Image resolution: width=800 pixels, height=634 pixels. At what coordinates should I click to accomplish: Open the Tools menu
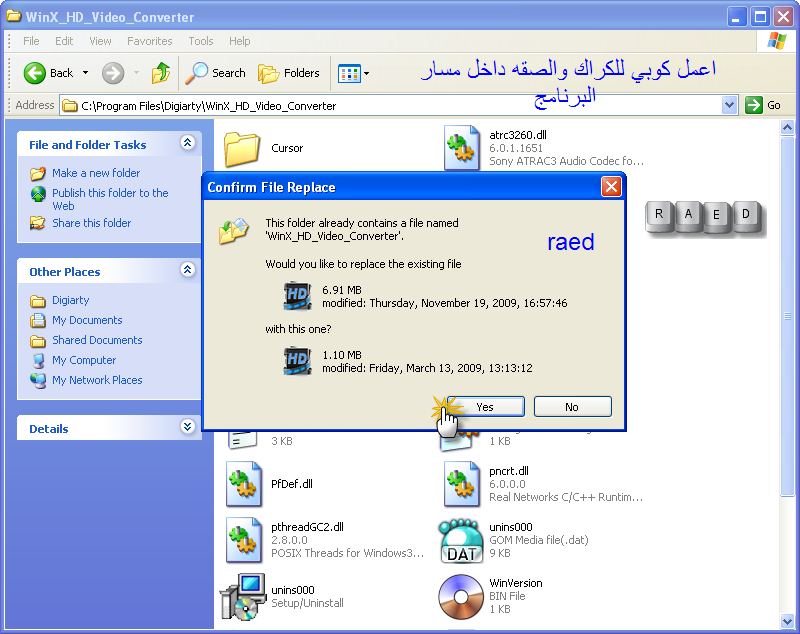click(201, 41)
